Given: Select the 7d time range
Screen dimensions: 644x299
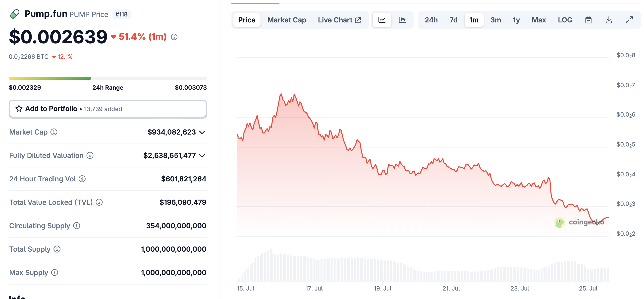Looking at the screenshot, I should (x=453, y=20).
